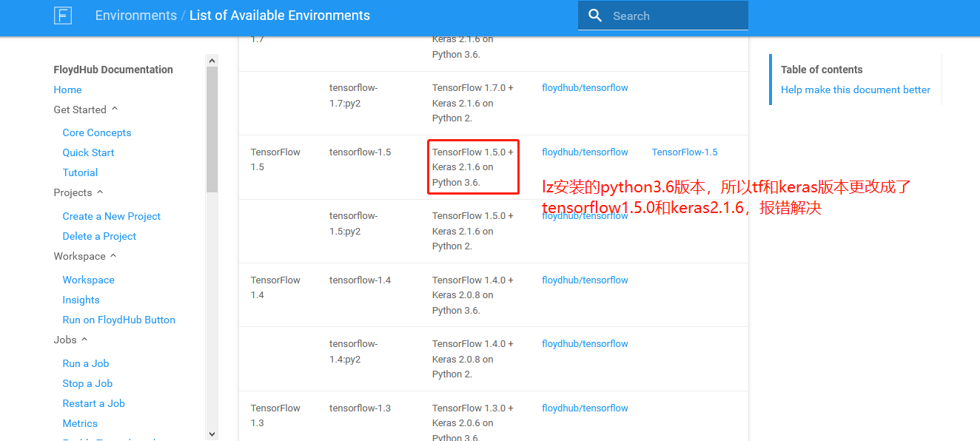Open the Core Concepts page
Viewport: 980px width, 441px height.
point(97,132)
